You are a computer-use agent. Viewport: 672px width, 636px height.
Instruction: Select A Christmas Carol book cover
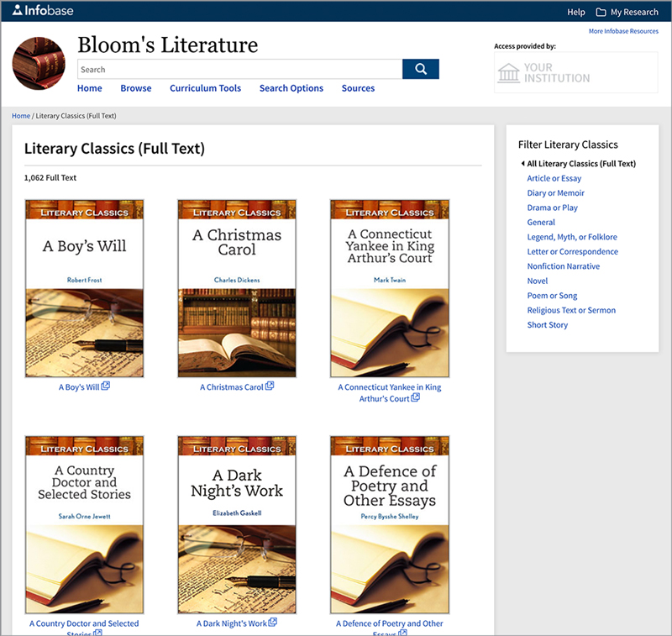[237, 288]
